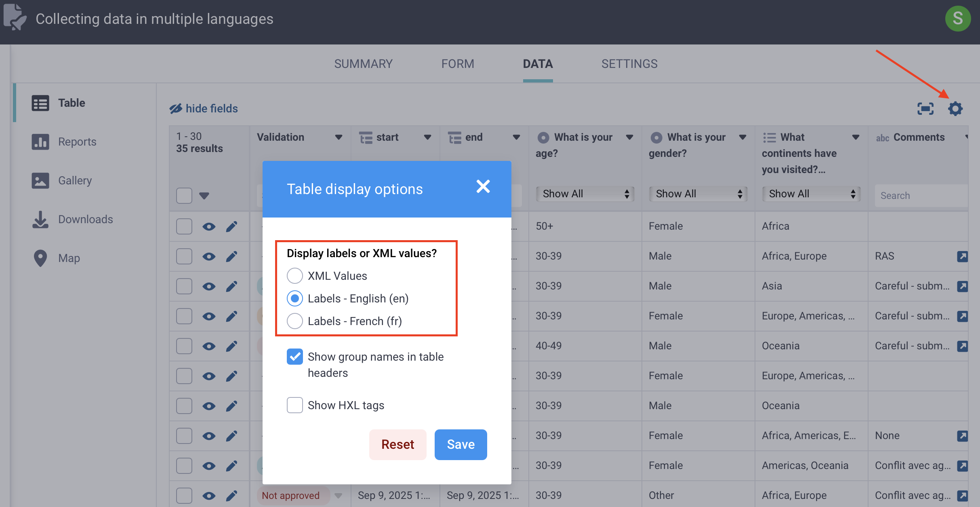Viewport: 980px width, 507px height.
Task: Hide fields using the eye-slash control
Action: coord(203,108)
